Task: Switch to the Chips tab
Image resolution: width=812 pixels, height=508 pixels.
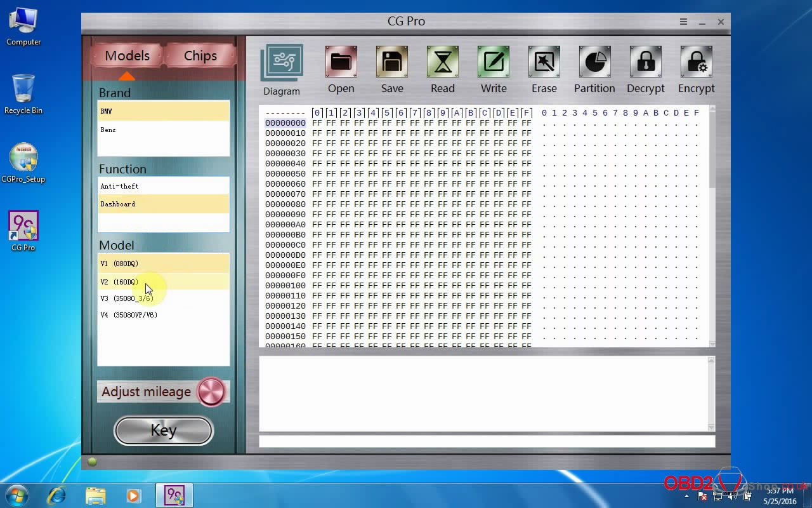Action: click(x=200, y=56)
